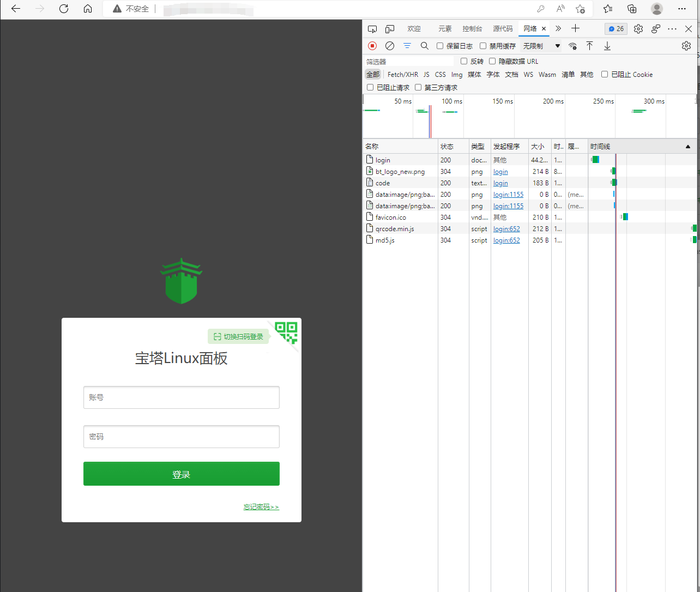This screenshot has height=592, width=700.
Task: Sort by 时间线 column arrow
Action: [x=688, y=147]
